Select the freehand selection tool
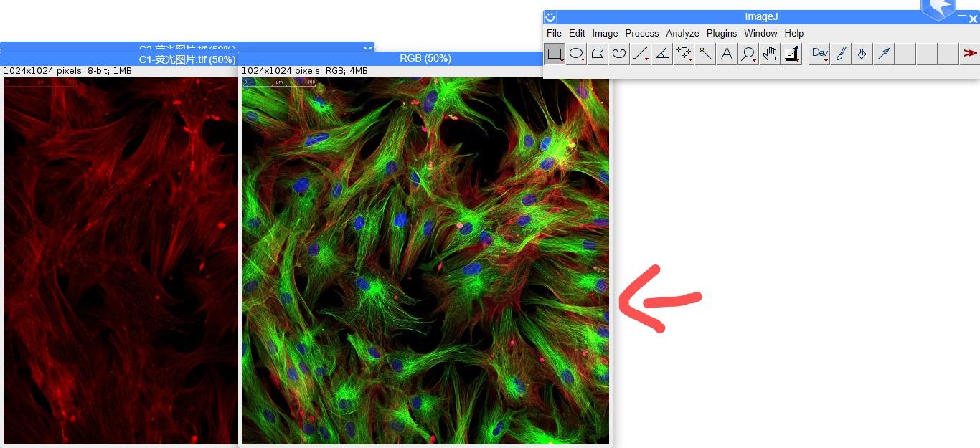980x448 pixels. coord(618,53)
